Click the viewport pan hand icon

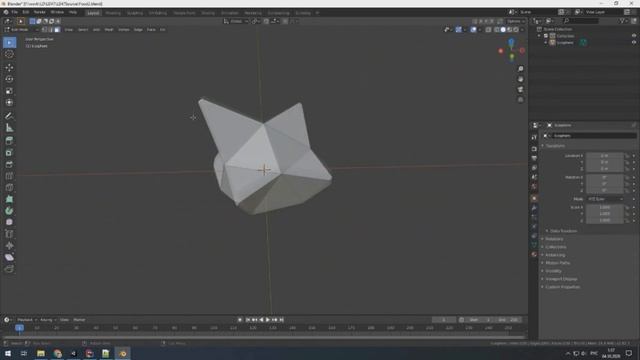pyautogui.click(x=520, y=79)
